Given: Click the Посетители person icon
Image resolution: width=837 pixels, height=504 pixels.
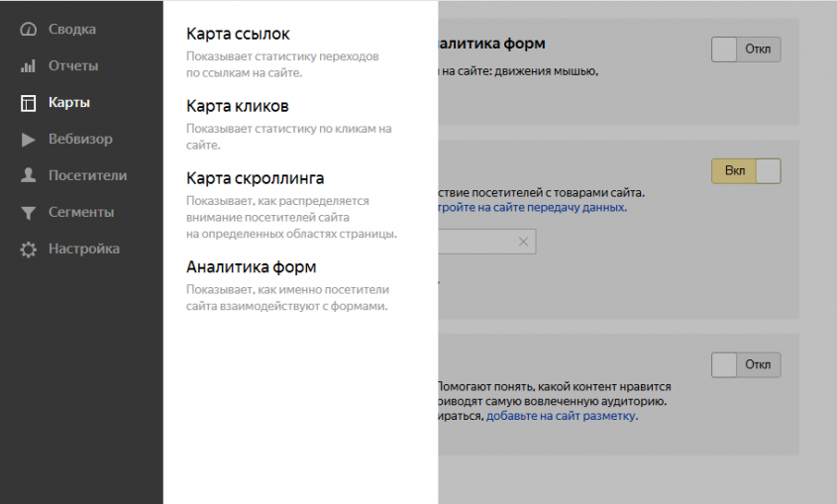Looking at the screenshot, I should tap(29, 176).
